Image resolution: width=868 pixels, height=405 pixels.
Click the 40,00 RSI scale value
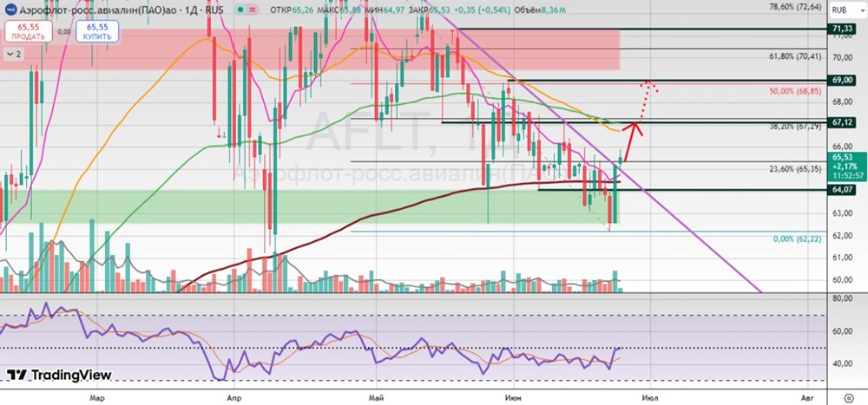[x=842, y=363]
